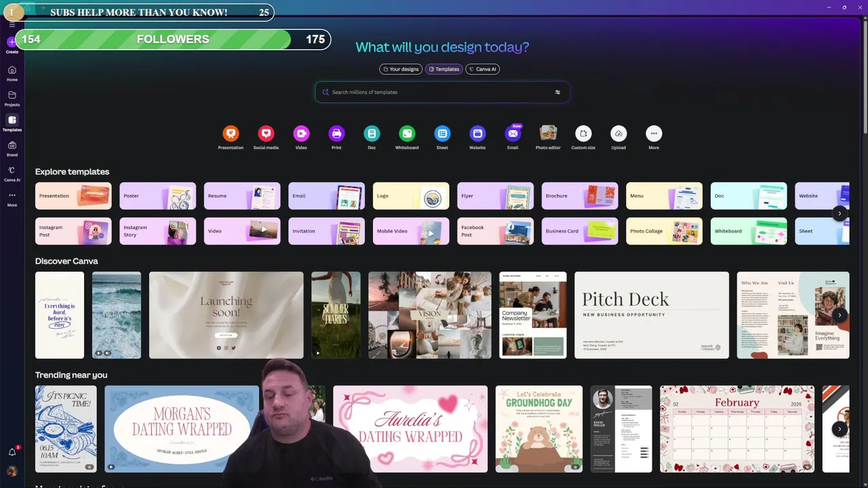Screen dimensions: 868x488
Task: Select the Resume template category
Action: 242,196
